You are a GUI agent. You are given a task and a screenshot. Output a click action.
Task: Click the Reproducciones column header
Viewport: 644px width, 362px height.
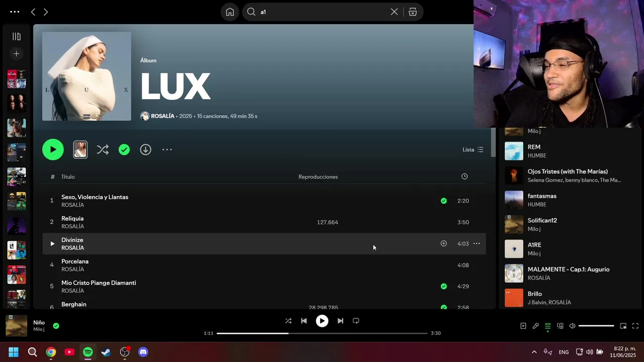(x=318, y=177)
